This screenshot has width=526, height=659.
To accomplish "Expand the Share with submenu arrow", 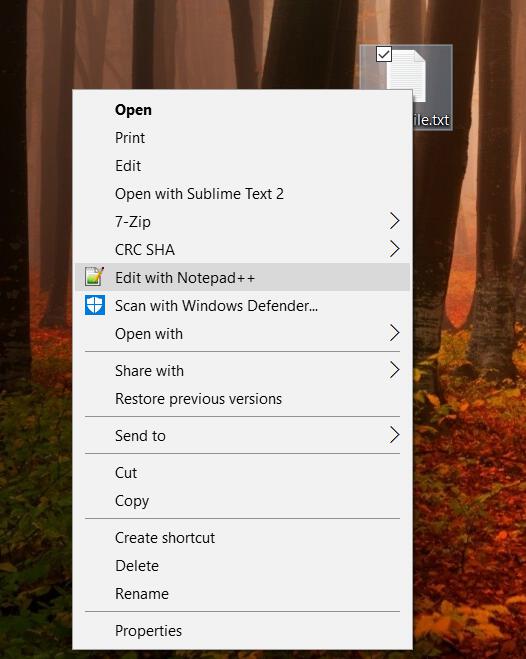I will [x=394, y=370].
